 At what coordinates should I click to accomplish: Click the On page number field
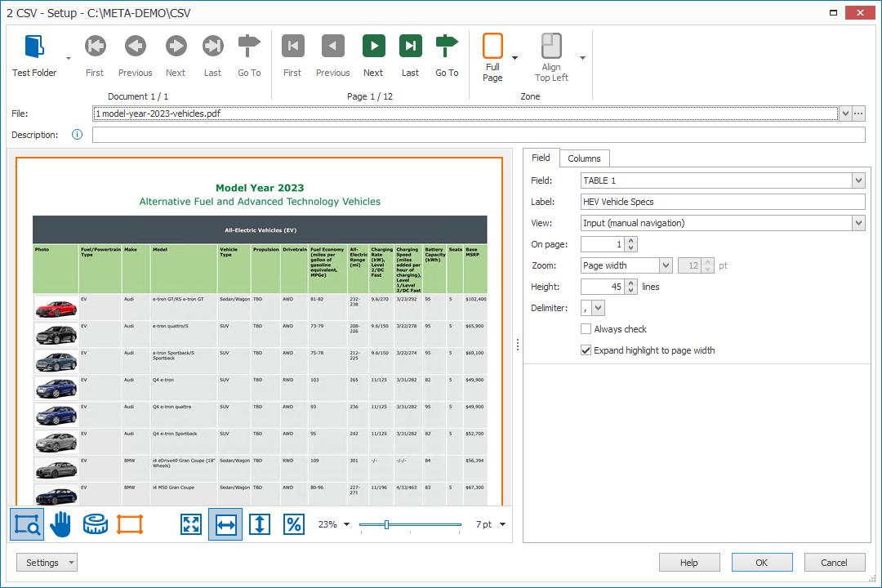point(604,244)
